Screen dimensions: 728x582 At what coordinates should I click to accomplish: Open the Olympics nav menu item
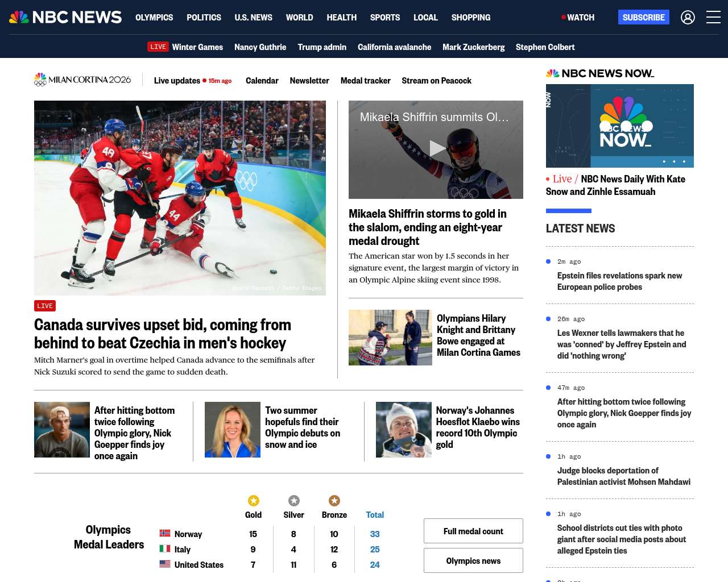tap(154, 18)
